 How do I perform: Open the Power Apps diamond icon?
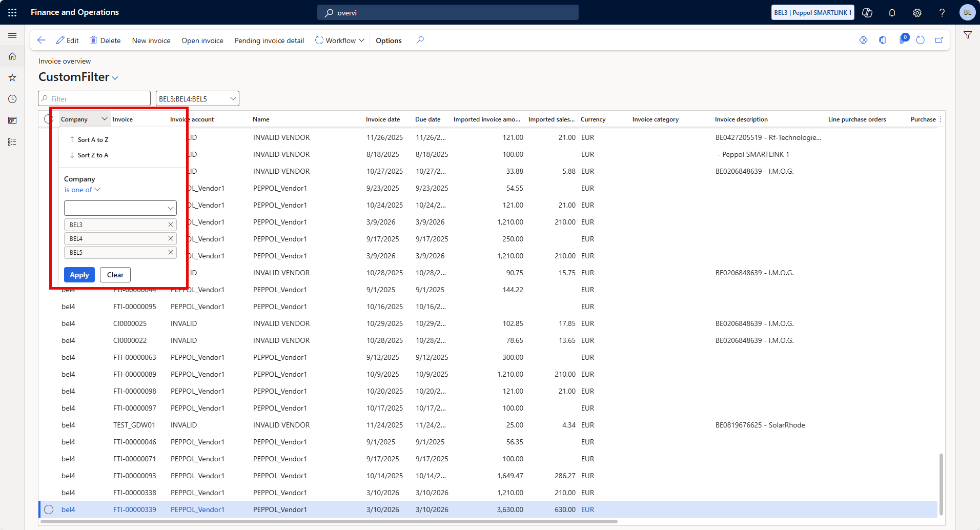point(864,40)
